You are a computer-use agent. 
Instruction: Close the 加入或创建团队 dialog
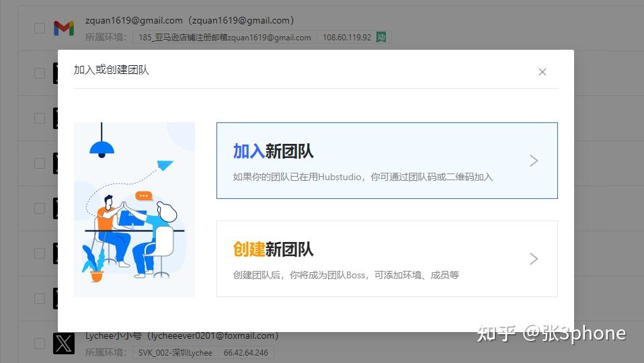[542, 72]
